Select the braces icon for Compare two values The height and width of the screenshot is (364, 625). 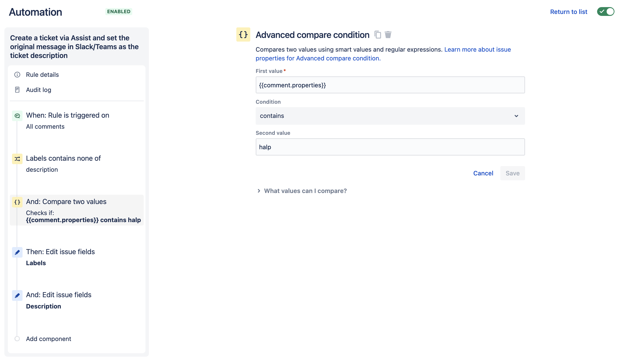17,202
